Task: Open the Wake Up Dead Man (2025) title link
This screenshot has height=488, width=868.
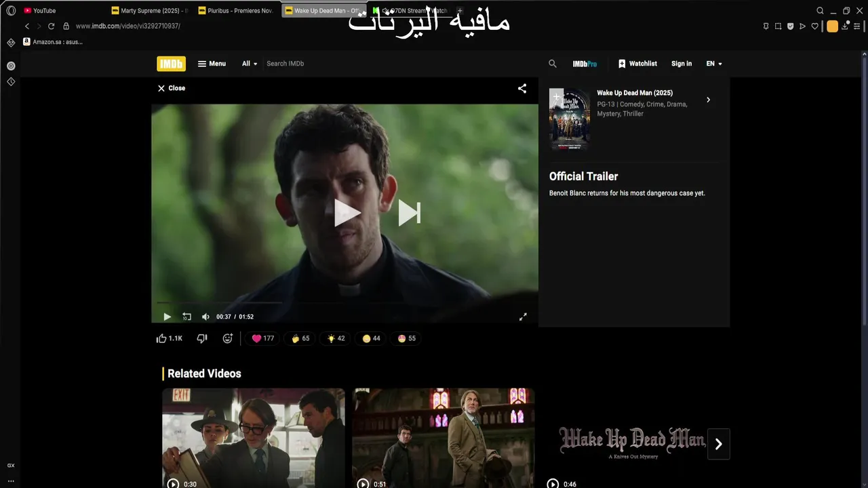Action: click(635, 93)
